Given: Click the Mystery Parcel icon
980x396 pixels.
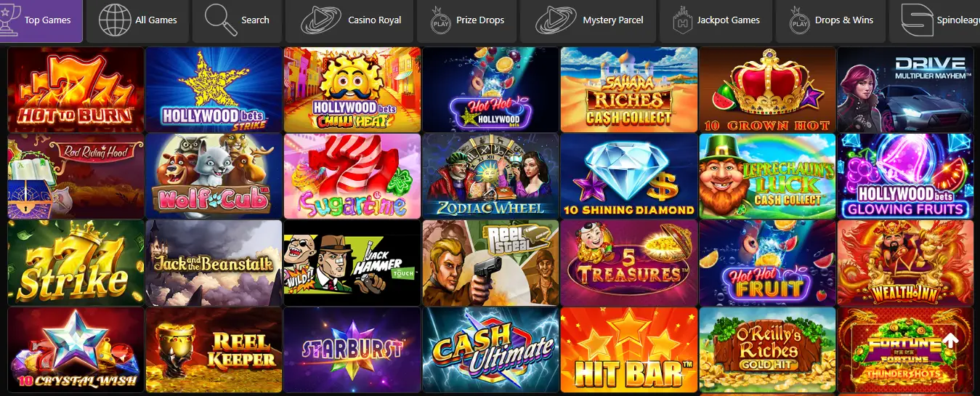Looking at the screenshot, I should coord(556,20).
